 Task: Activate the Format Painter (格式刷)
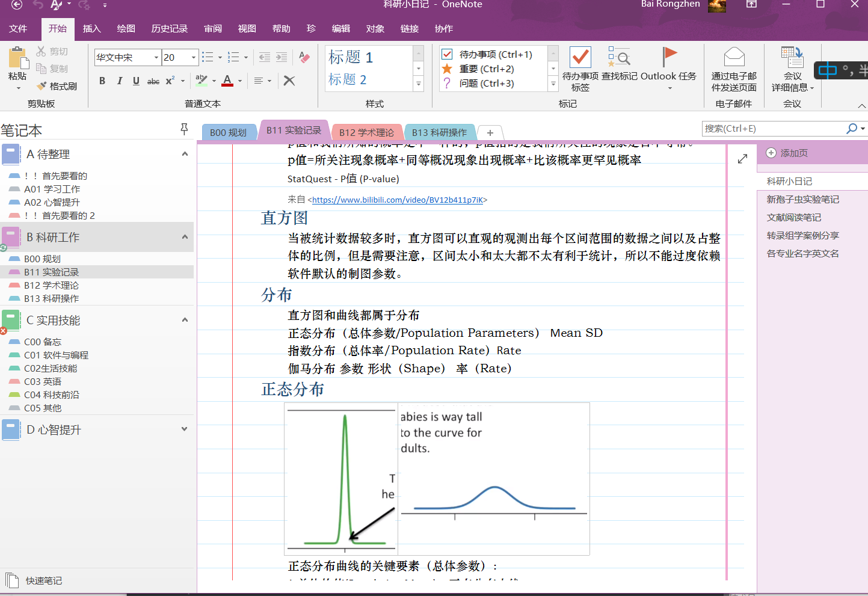pos(57,86)
